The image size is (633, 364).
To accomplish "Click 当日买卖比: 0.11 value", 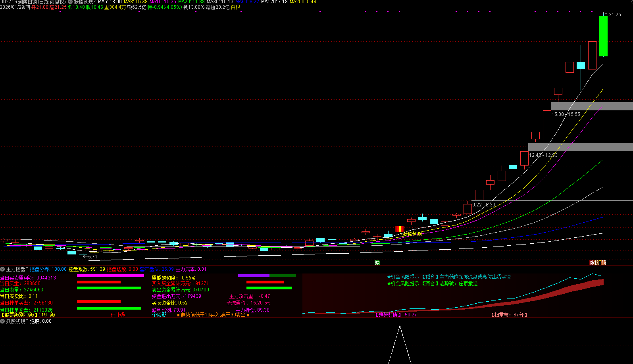I will coord(19,296).
